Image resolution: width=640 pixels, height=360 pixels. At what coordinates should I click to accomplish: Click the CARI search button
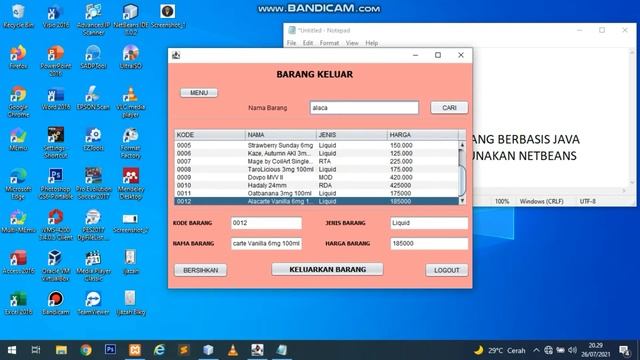(x=449, y=108)
